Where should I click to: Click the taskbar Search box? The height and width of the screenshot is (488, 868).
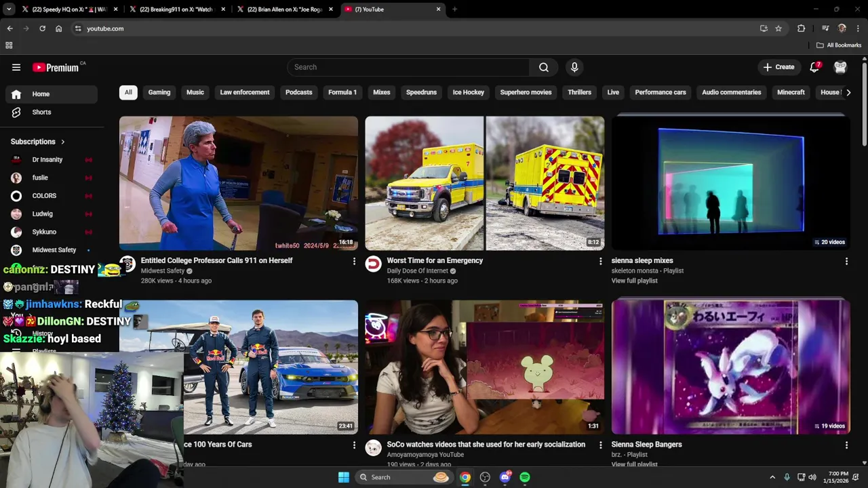coord(405,477)
